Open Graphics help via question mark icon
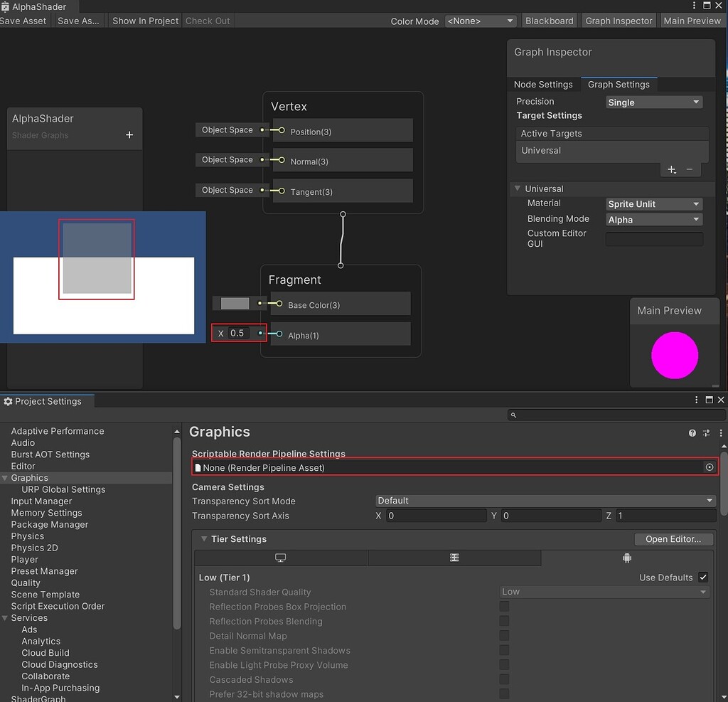The image size is (728, 702). pyautogui.click(x=692, y=432)
